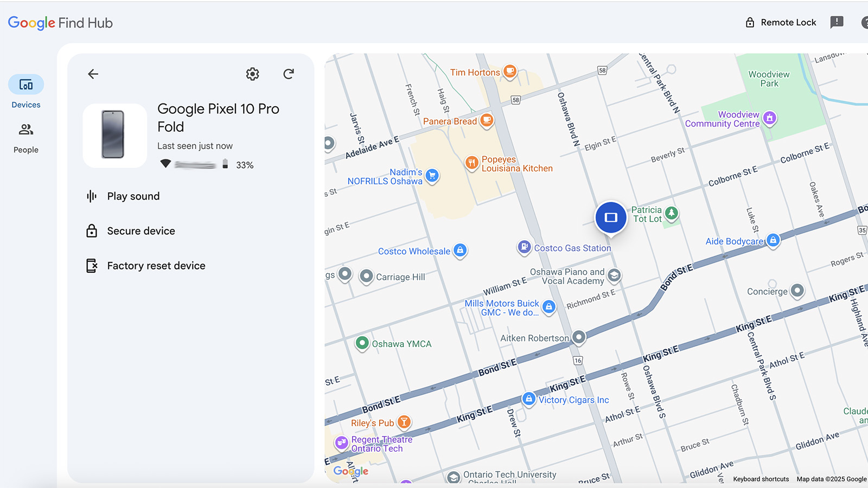
Task: Open the Devices panel in the sidebar
Action: click(25, 85)
